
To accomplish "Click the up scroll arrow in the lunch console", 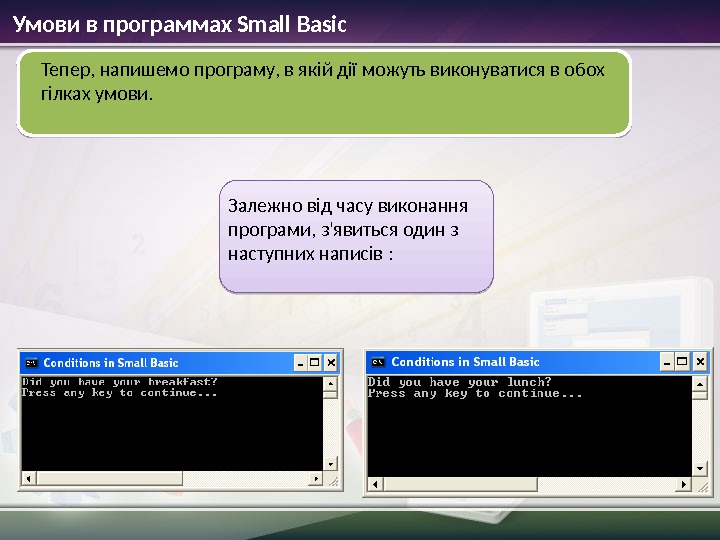I will [700, 384].
